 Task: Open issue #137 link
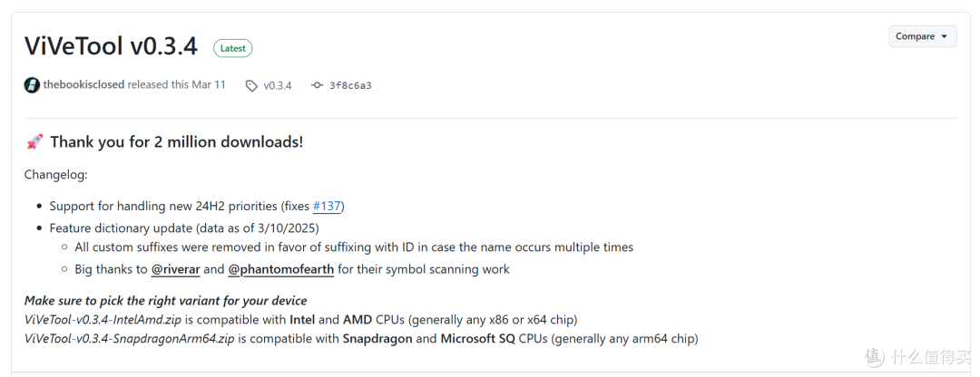[327, 206]
